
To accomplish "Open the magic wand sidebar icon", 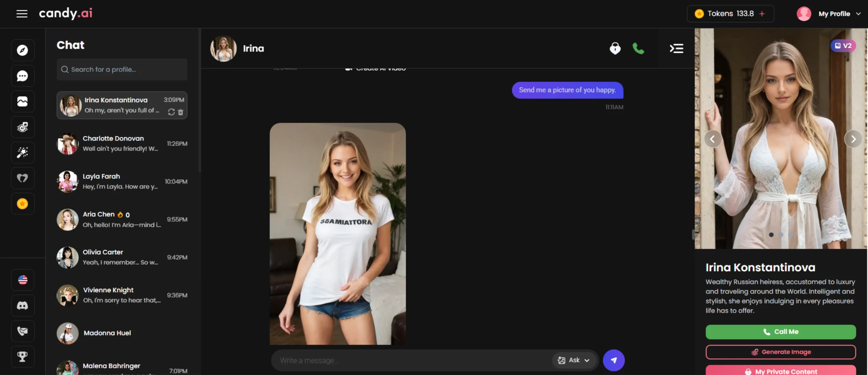I will [x=22, y=152].
